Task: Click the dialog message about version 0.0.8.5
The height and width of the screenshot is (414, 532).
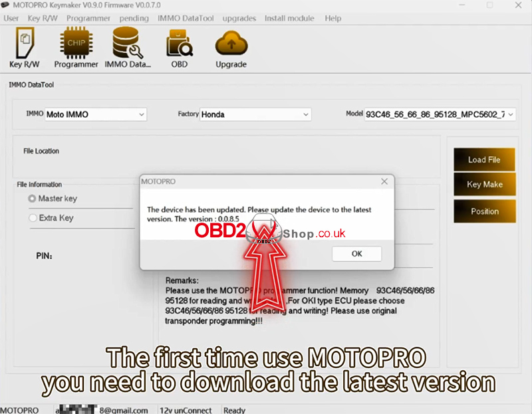Action: (259, 214)
